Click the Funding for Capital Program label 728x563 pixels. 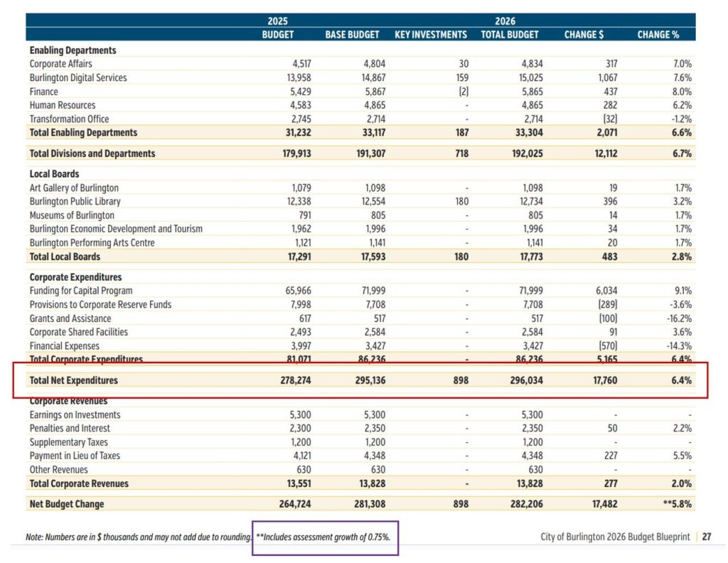(x=81, y=291)
